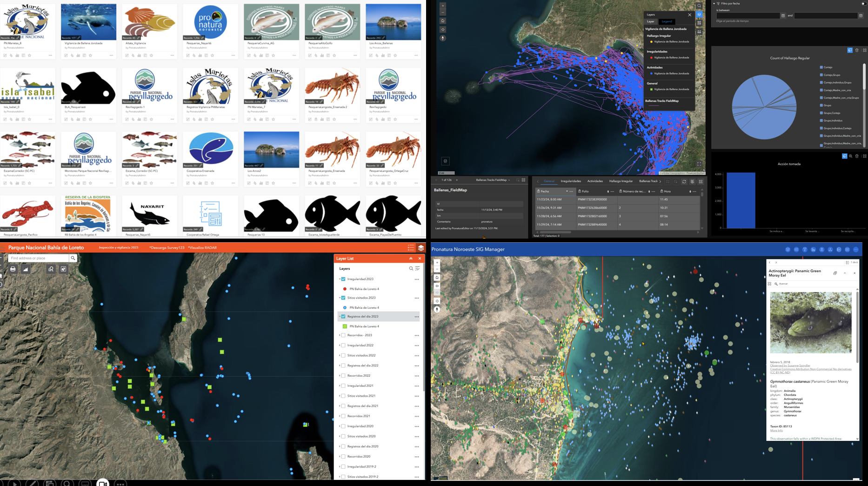This screenshot has width=868, height=486.
Task: Switch to the Layer tab
Action: pos(650,21)
